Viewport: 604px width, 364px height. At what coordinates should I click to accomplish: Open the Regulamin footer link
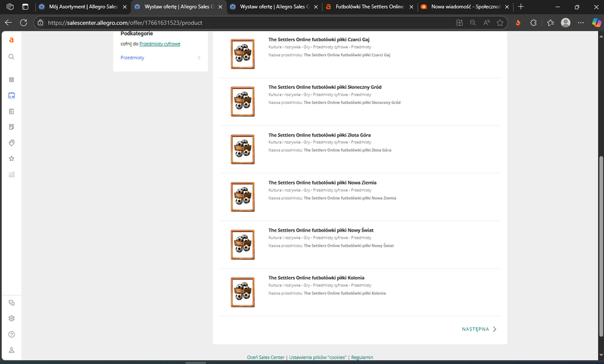coord(362,357)
